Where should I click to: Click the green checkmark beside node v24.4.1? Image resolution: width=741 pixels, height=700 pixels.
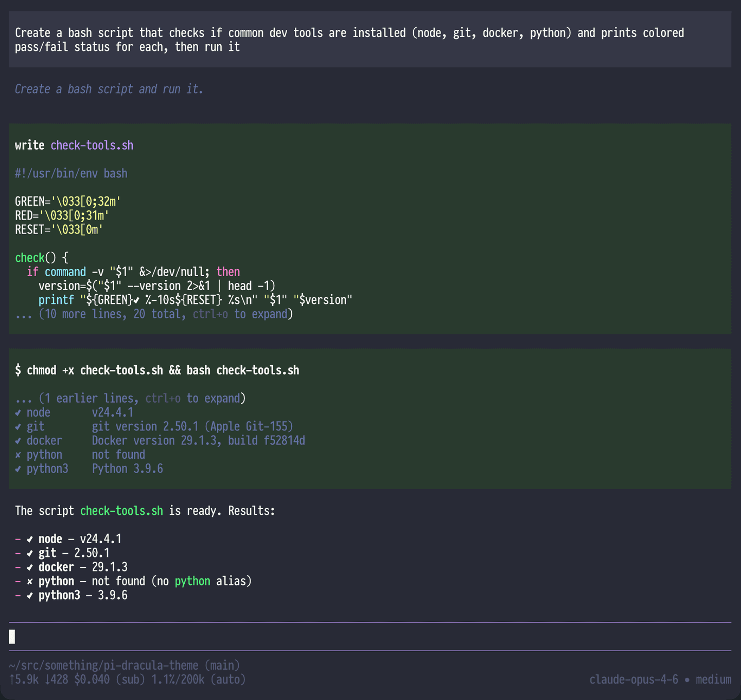17,412
